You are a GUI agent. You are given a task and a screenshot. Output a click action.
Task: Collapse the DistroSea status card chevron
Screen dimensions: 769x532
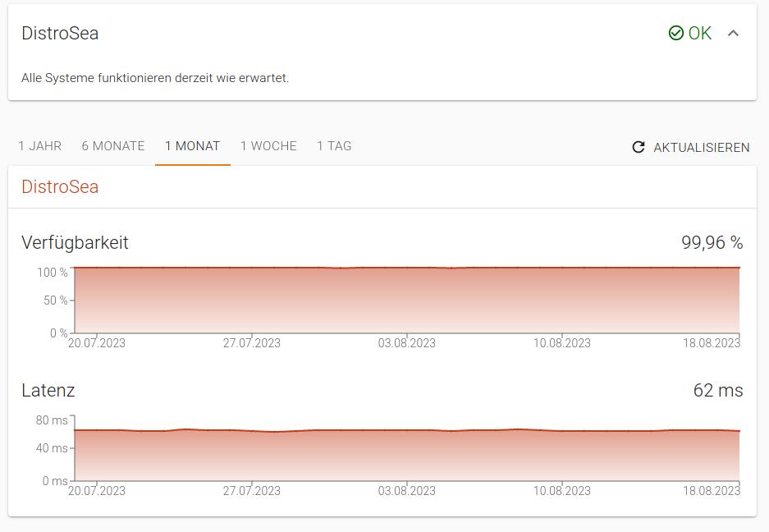(733, 33)
